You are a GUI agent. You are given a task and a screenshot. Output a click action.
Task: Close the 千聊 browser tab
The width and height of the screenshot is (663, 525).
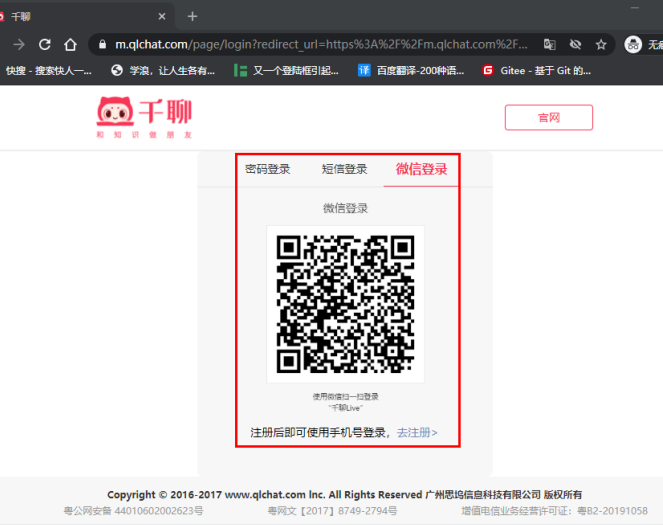[x=162, y=16]
